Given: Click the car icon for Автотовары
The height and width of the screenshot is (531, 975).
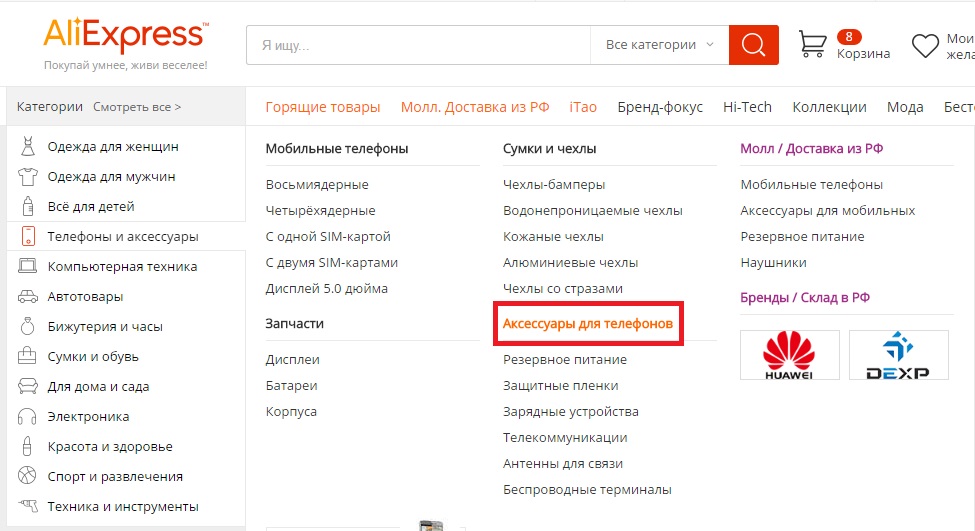Looking at the screenshot, I should click(27, 297).
